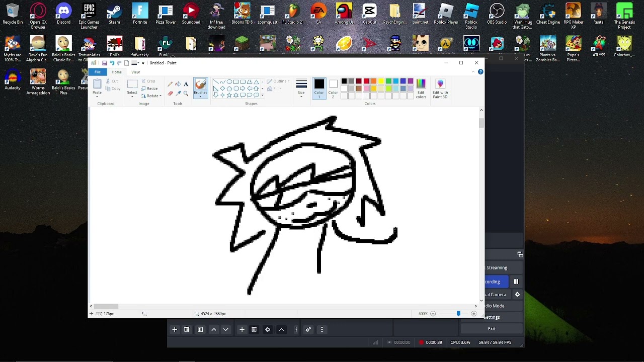The height and width of the screenshot is (362, 644).
Task: Select the Eraser tool in Paint
Action: pos(170,94)
